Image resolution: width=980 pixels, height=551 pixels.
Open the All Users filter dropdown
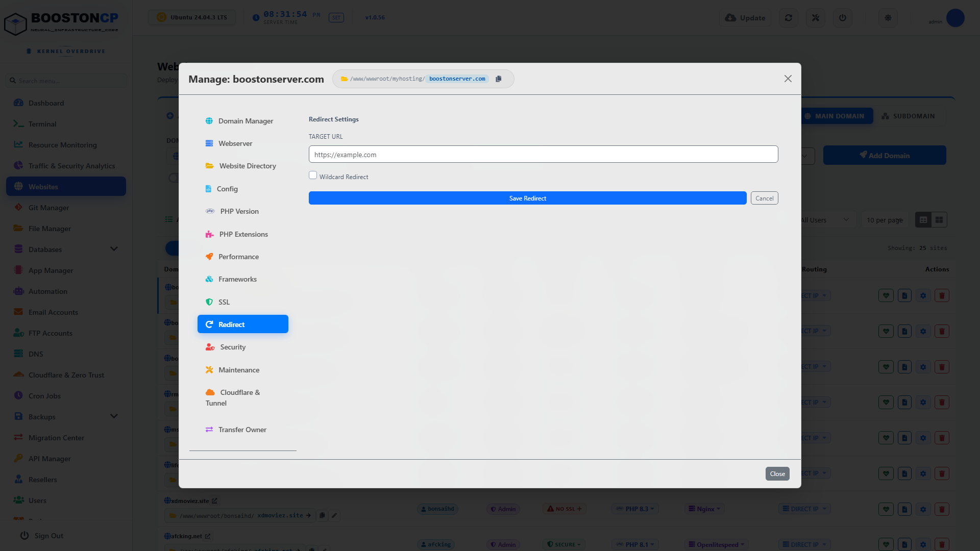[826, 220]
